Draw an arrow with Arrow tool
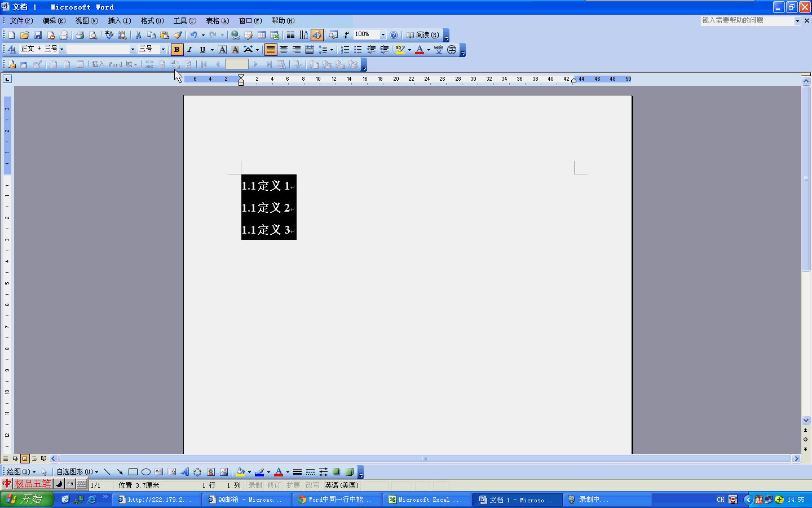Viewport: 812px width, 508px height. 120,472
